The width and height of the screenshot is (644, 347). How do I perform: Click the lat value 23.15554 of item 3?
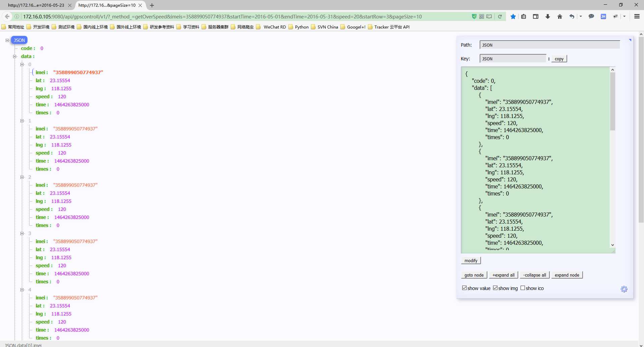click(60, 249)
